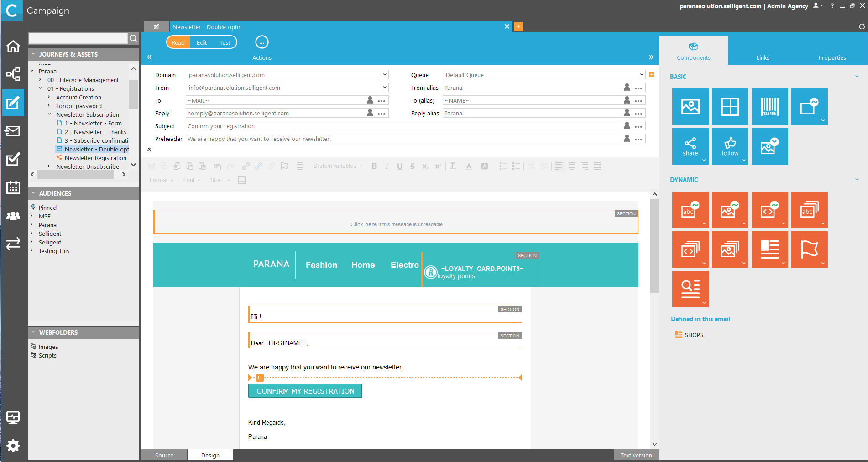The image size is (868, 462).
Task: Switch to Edit mode
Action: [202, 42]
